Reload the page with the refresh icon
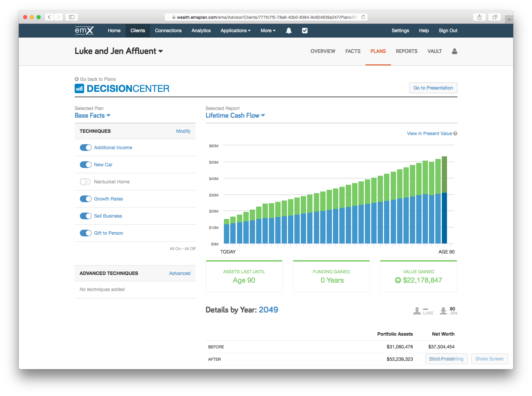 363,17
